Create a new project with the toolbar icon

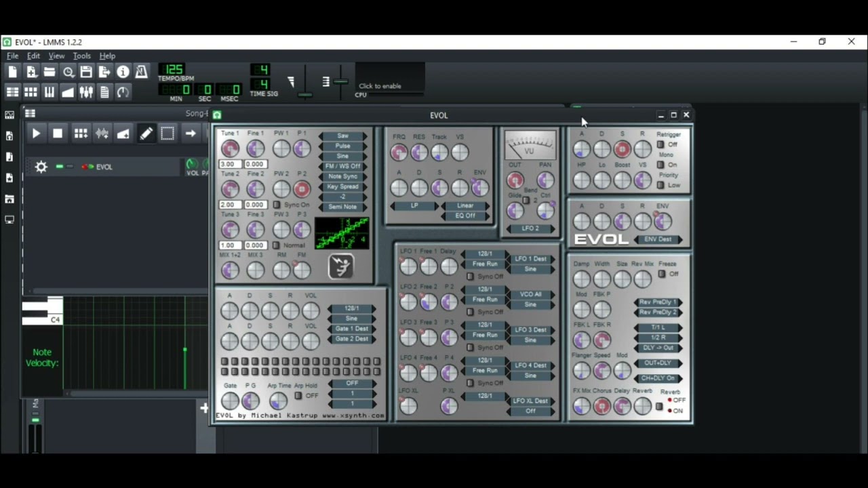13,72
